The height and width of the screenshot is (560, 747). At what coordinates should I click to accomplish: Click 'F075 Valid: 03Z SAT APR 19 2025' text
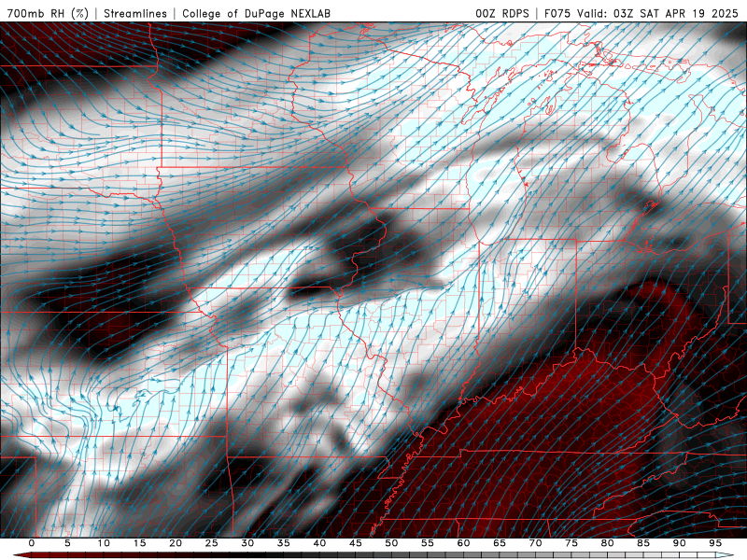(x=641, y=13)
